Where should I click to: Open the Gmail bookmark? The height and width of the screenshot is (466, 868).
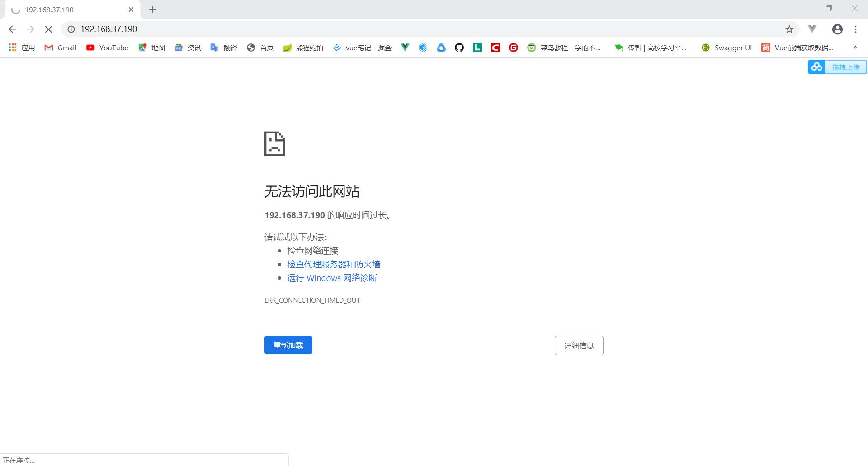click(x=60, y=48)
